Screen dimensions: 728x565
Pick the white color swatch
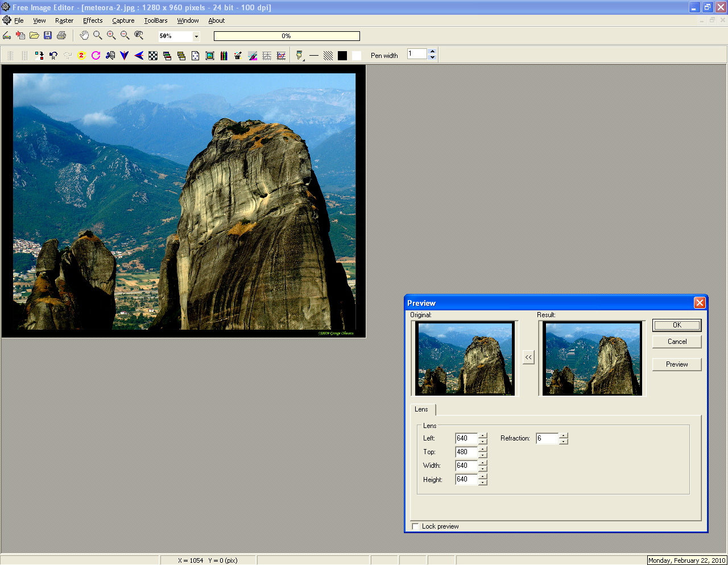click(x=357, y=56)
